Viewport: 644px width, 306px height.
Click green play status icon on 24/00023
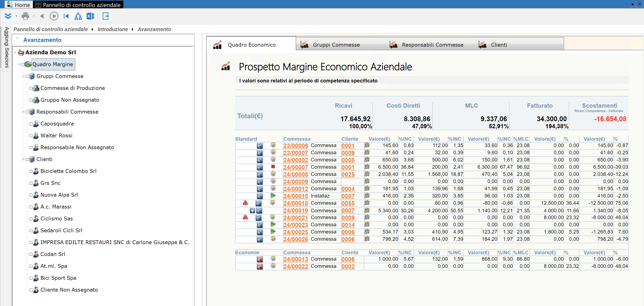point(273,224)
